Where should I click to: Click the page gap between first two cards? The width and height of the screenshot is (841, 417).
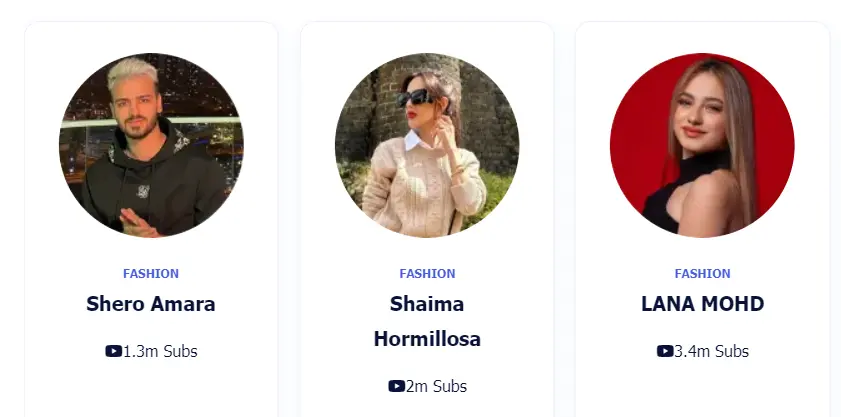pos(289,200)
